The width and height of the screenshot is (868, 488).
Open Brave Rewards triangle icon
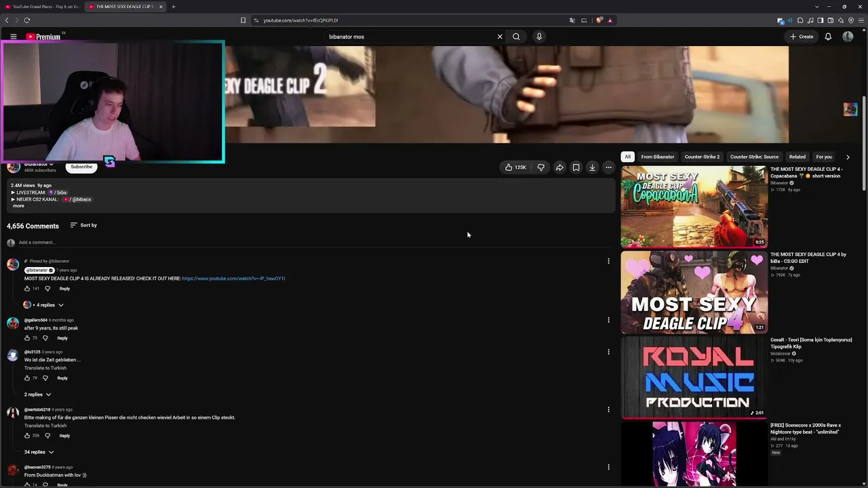(610, 20)
